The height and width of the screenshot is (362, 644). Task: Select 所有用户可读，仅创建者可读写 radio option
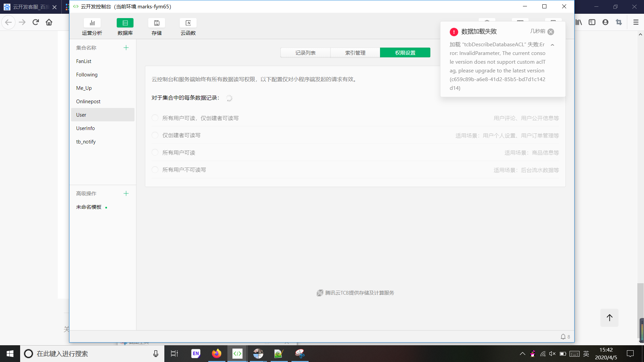pyautogui.click(x=155, y=118)
